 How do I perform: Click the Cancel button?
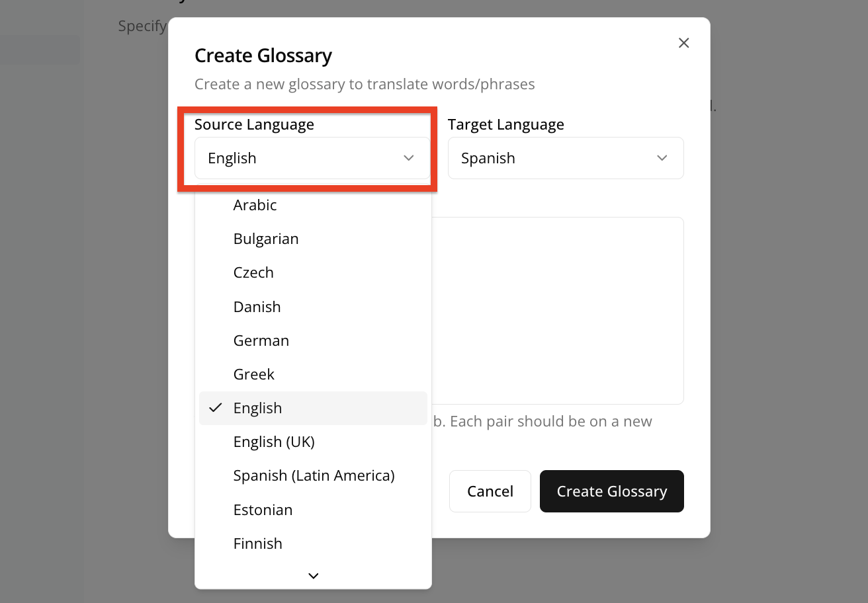[x=490, y=491]
